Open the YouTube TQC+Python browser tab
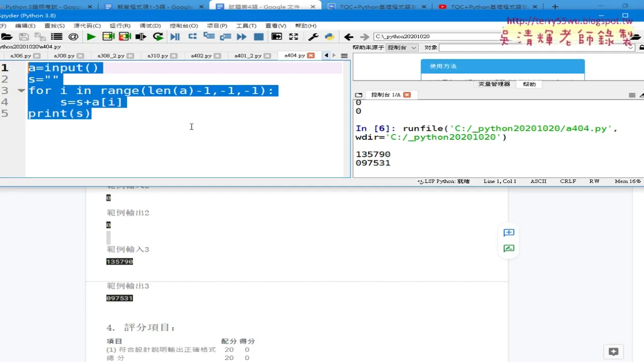Viewport: 644px width, 362px height. point(487,7)
